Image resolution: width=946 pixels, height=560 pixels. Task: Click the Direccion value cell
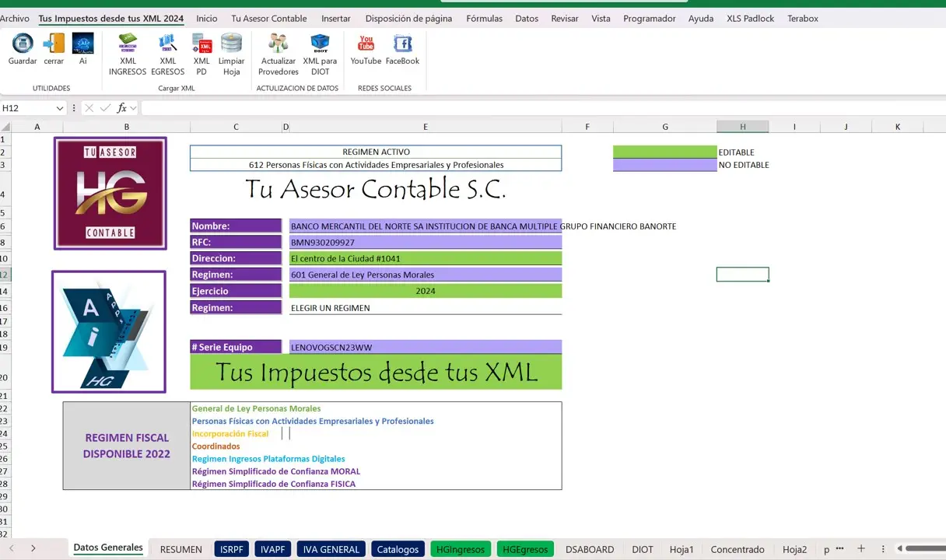[x=426, y=258]
